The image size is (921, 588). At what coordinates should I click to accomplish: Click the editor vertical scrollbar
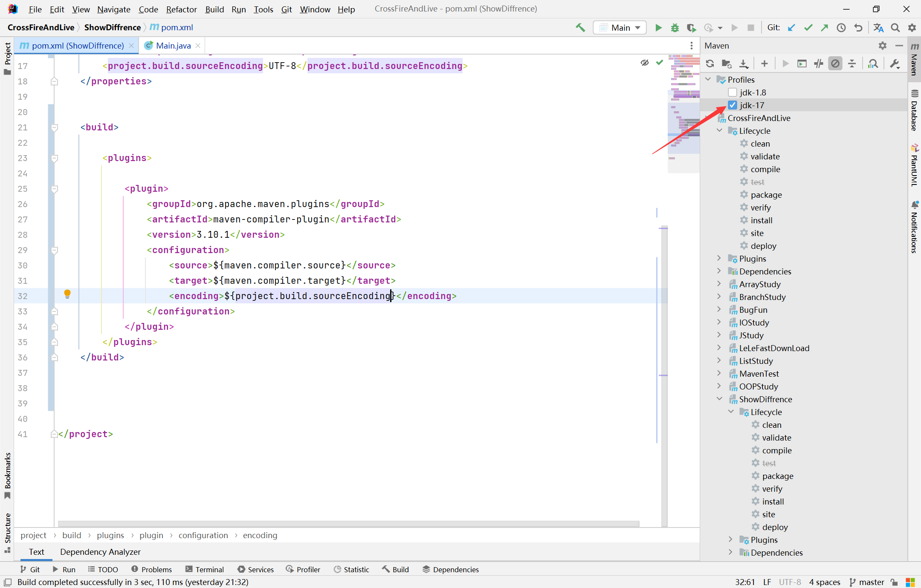click(x=664, y=375)
